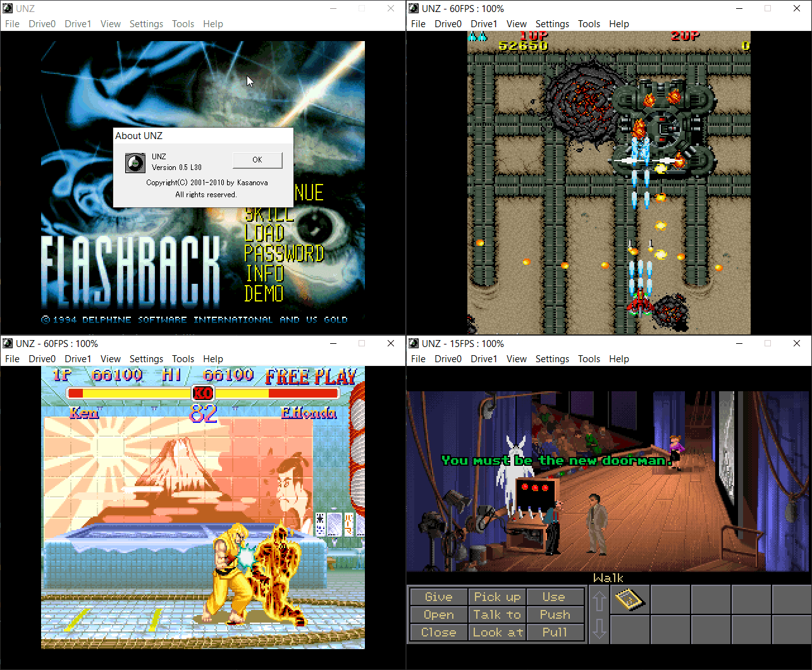Open Drive0 menu in top-left UNZ window
812x670 pixels.
(x=42, y=24)
